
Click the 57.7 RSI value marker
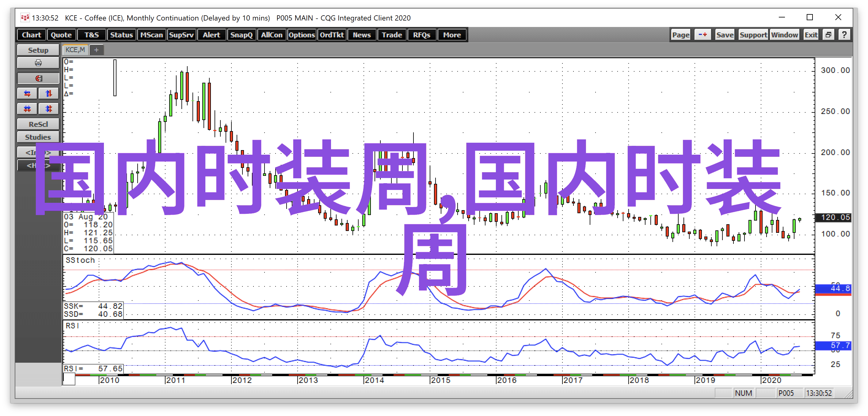(833, 346)
